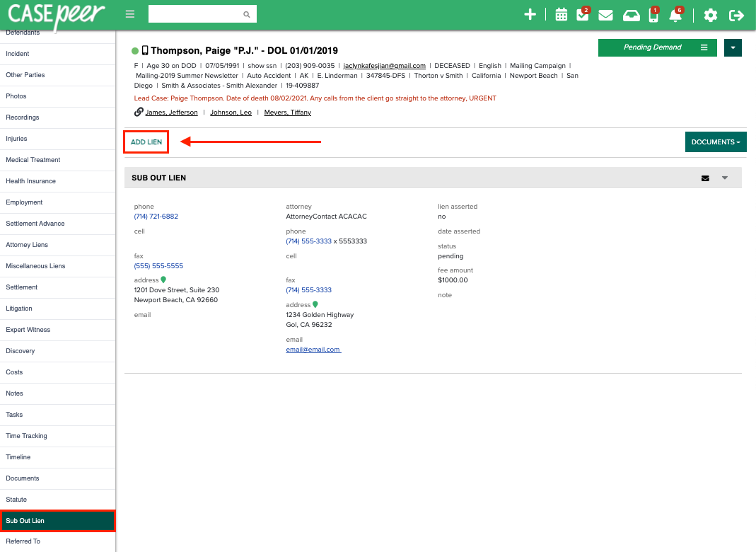Image resolution: width=756 pixels, height=552 pixels.
Task: Open the tasks icon showing 2 pending items
Action: click(581, 13)
